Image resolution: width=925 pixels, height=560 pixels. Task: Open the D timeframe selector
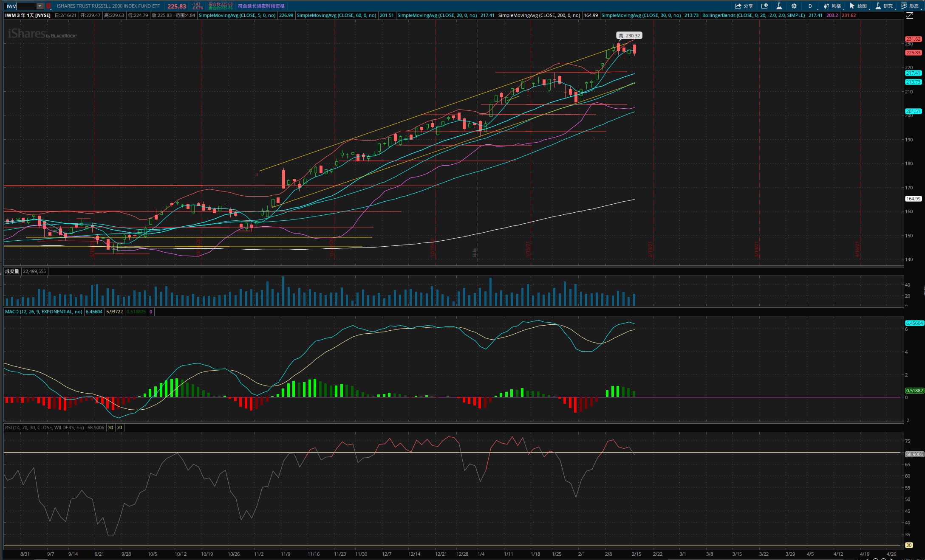pos(810,6)
